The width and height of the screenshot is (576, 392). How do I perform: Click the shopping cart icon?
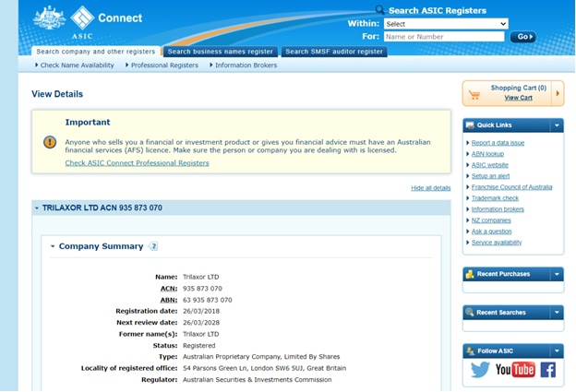pyautogui.click(x=474, y=95)
